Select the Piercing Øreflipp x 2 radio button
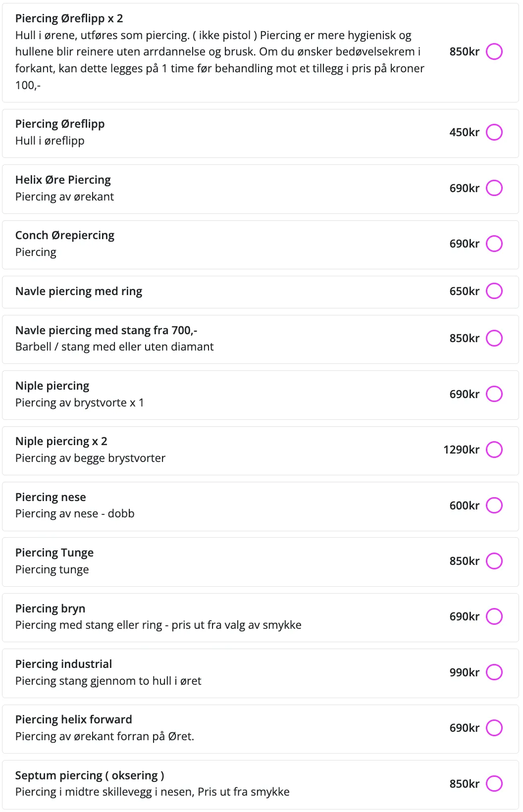This screenshot has width=523, height=812. [x=494, y=51]
